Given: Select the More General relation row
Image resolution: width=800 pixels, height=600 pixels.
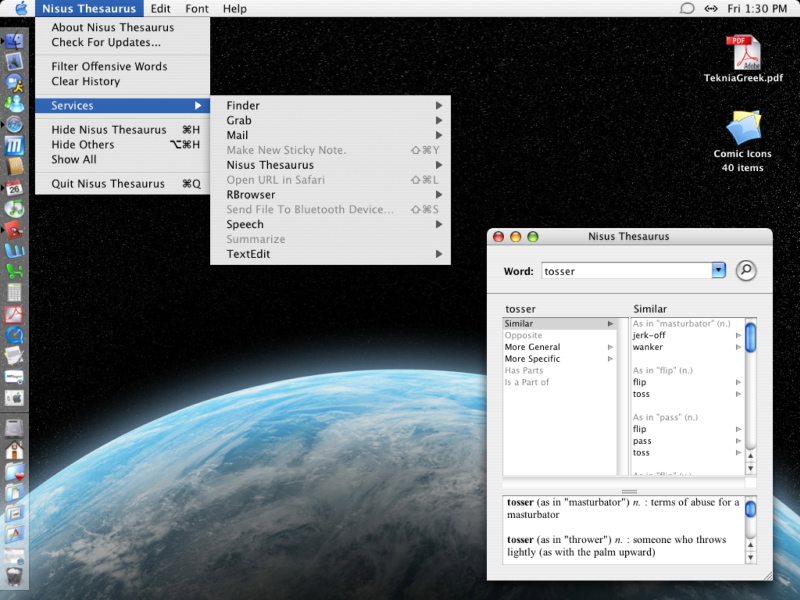Looking at the screenshot, I should click(559, 347).
